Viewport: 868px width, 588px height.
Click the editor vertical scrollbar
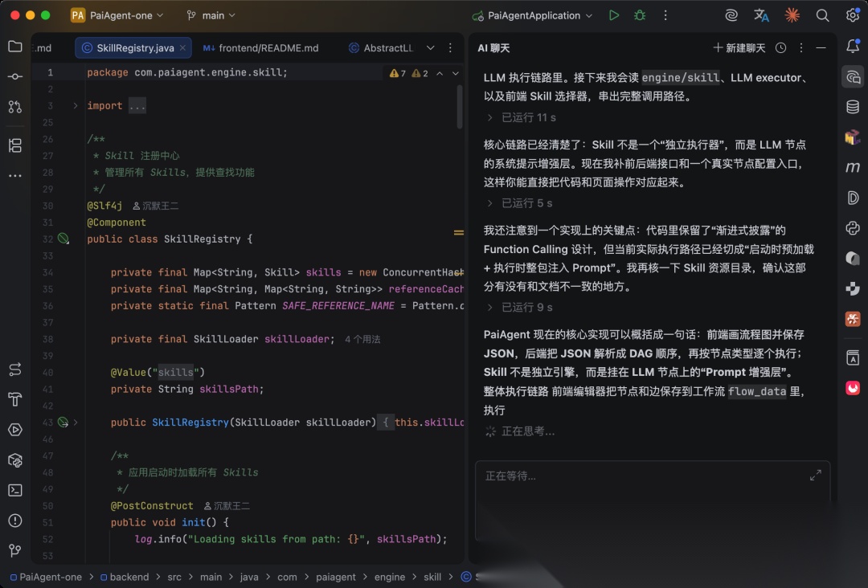(460, 107)
